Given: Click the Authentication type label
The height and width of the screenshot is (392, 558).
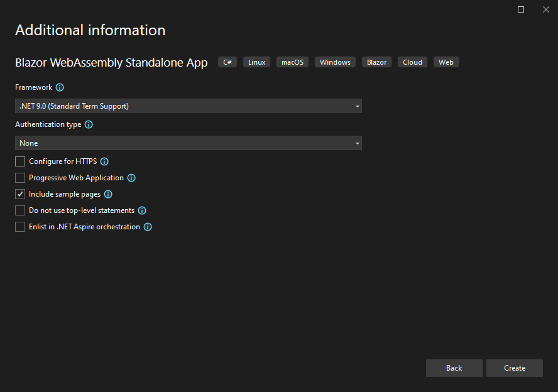Looking at the screenshot, I should click(x=48, y=124).
